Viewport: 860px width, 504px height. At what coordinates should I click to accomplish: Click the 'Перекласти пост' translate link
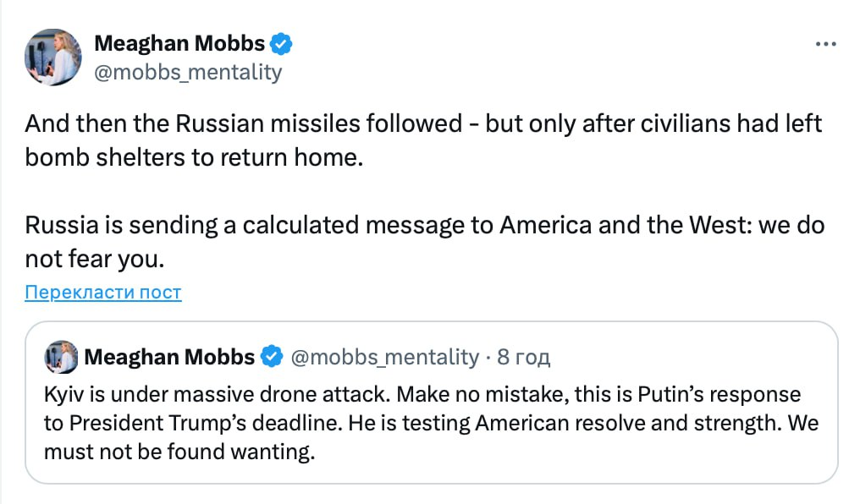103,293
